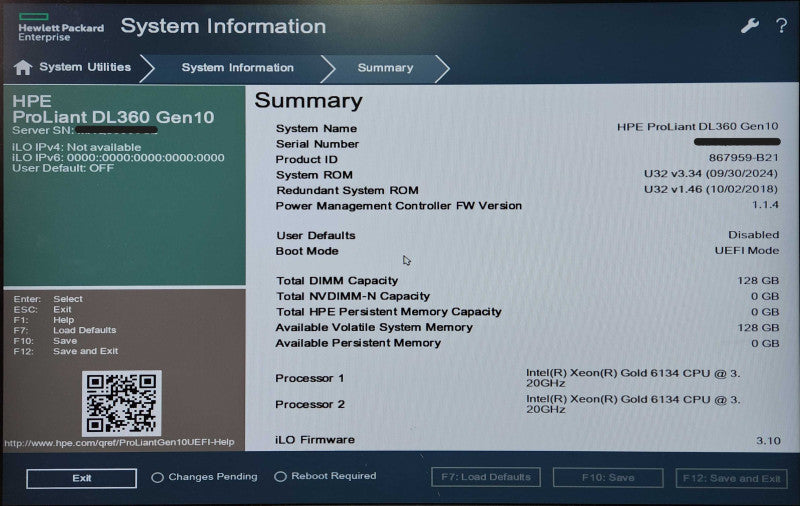This screenshot has height=506, width=800.
Task: Select the Total DIMM Capacity label
Action: tap(337, 281)
